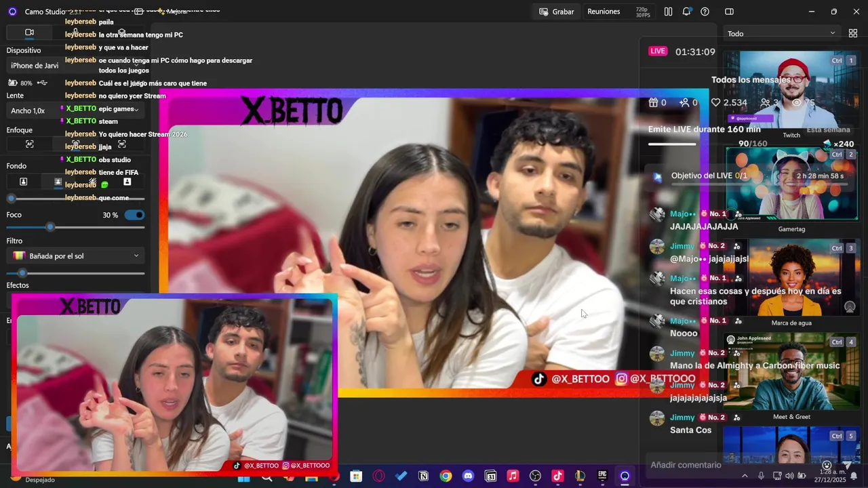Open the layers tab in left panel
The width and height of the screenshot is (868, 488).
pos(121,33)
